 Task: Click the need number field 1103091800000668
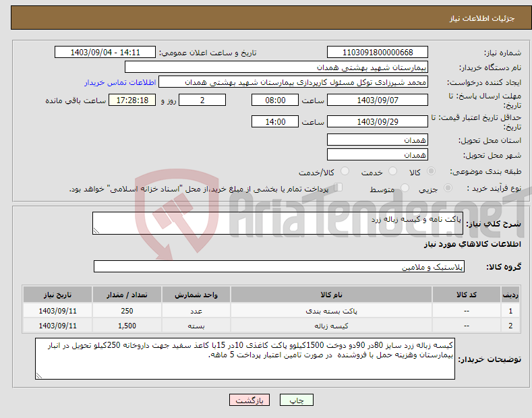378,53
